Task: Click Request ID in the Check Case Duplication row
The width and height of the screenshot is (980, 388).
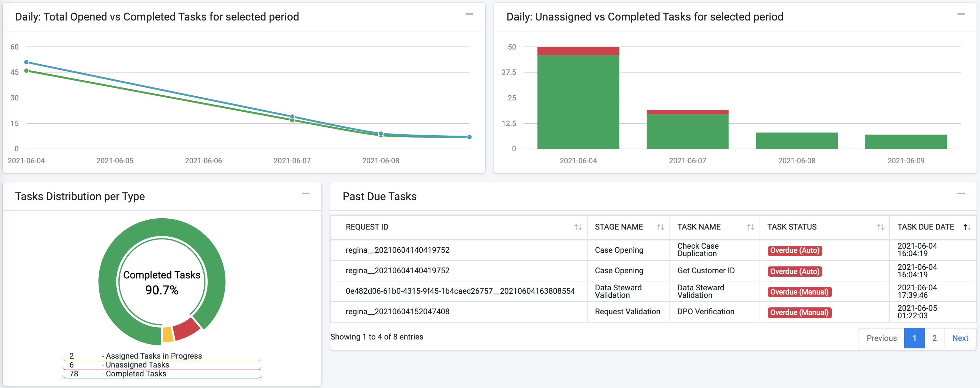Action: (397, 250)
